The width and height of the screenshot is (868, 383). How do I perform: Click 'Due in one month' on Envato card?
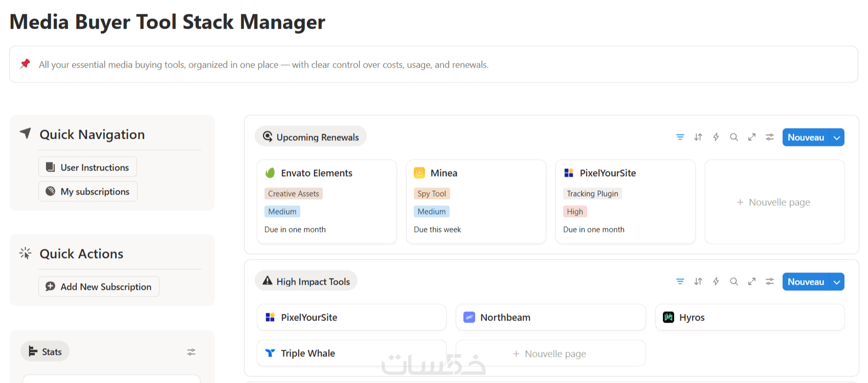tap(295, 229)
